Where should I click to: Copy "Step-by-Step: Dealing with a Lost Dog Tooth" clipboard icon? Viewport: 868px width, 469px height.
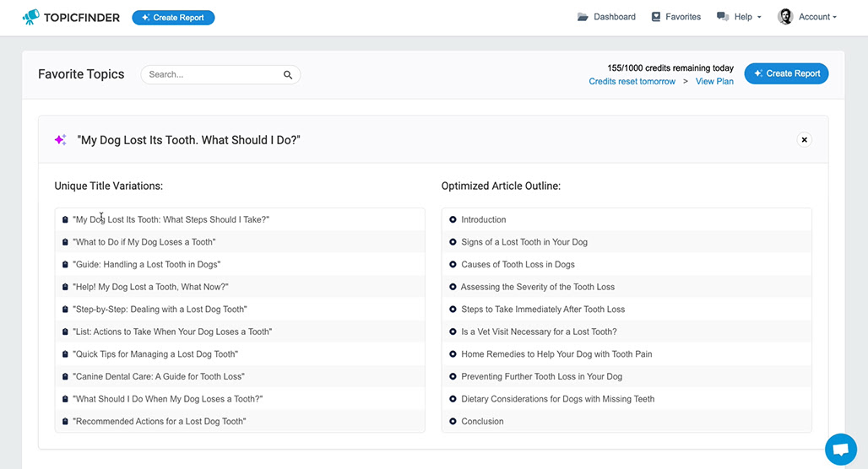[x=65, y=310]
